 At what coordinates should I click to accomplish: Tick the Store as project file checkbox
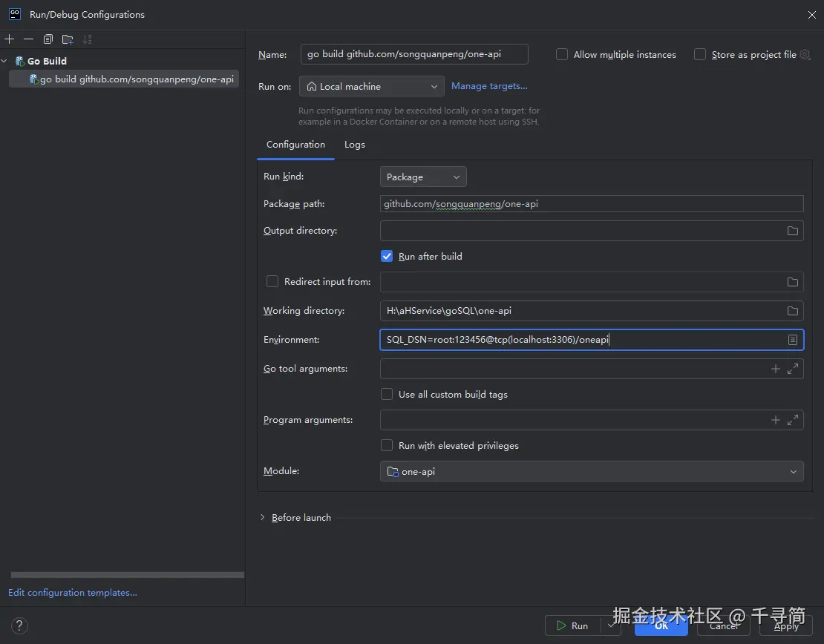click(x=699, y=54)
